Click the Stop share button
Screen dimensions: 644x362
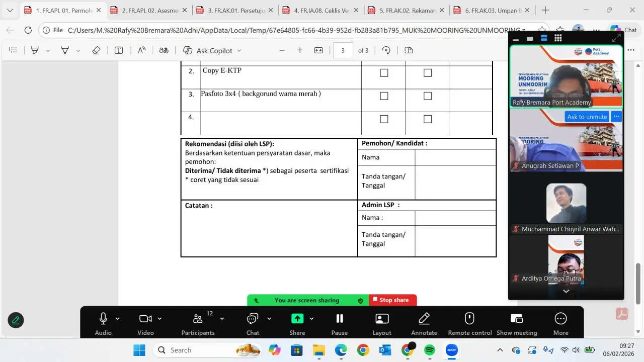click(393, 300)
